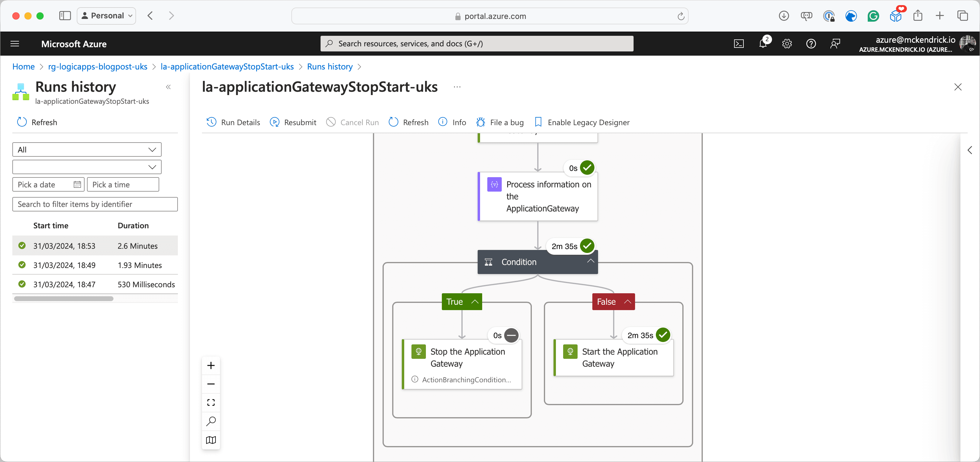Open the portal settings gear icon

(x=787, y=44)
